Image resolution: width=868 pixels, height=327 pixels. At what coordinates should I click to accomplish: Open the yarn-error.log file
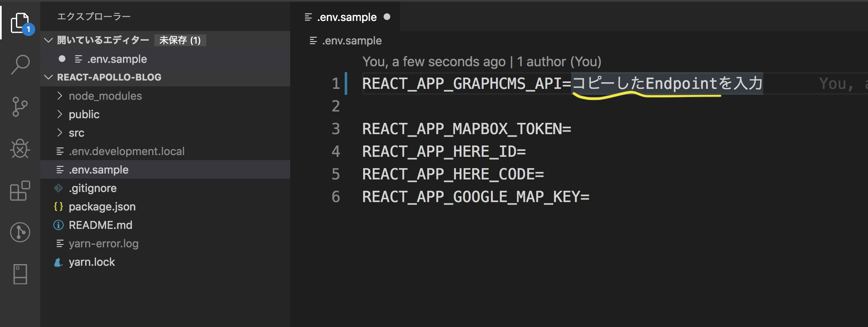coord(165,244)
